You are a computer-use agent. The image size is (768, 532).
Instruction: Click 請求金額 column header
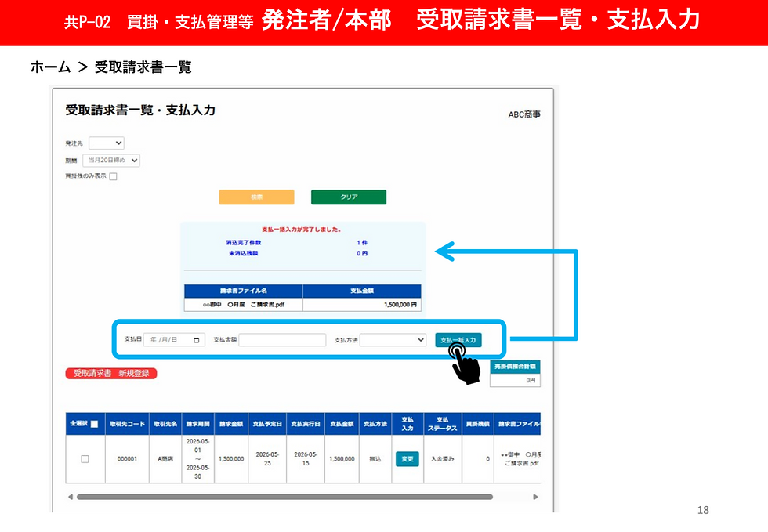tap(231, 424)
